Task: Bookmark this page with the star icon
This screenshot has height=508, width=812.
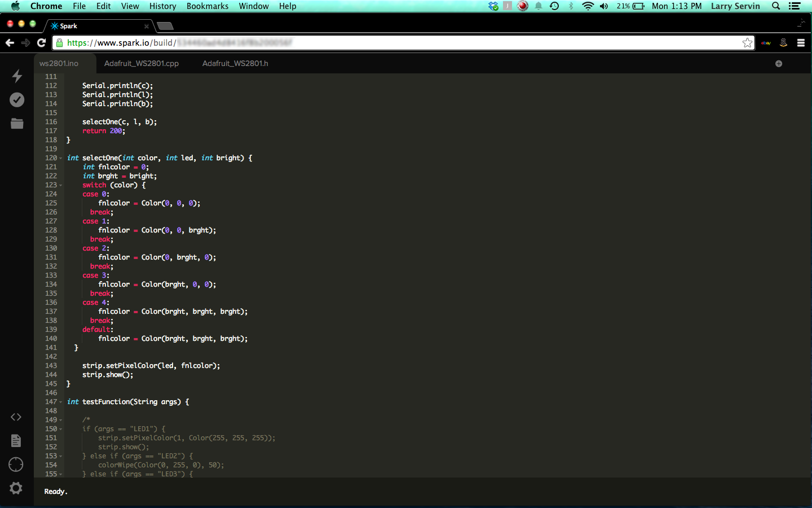Action: tap(747, 43)
